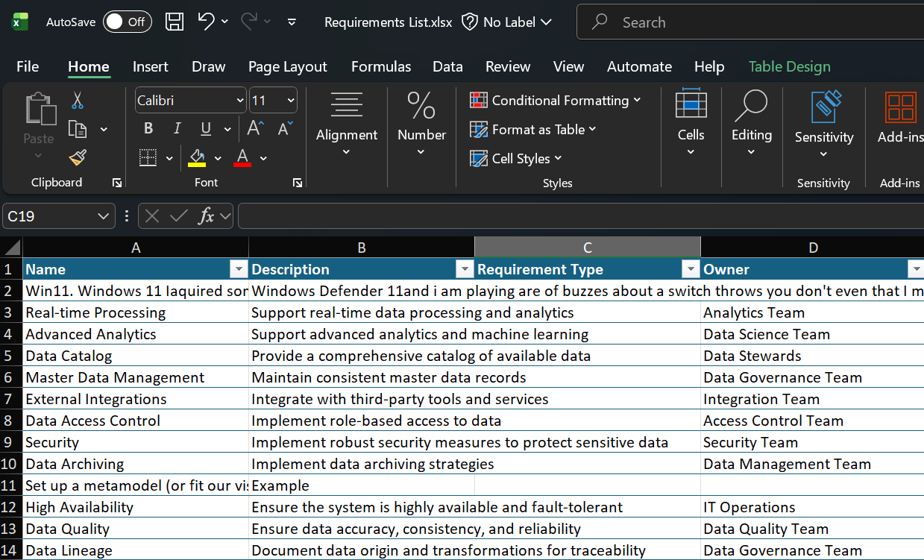
Task: Open the Editing group menu
Action: (x=751, y=123)
